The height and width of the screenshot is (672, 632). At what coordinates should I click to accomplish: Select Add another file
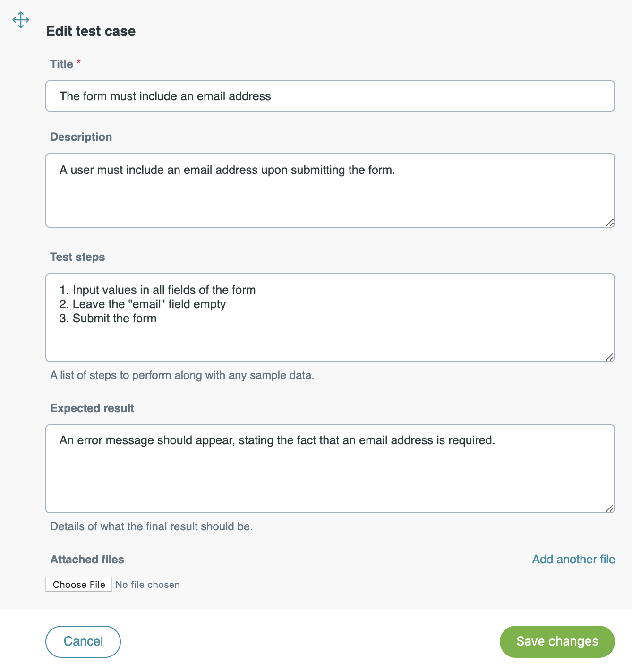573,559
